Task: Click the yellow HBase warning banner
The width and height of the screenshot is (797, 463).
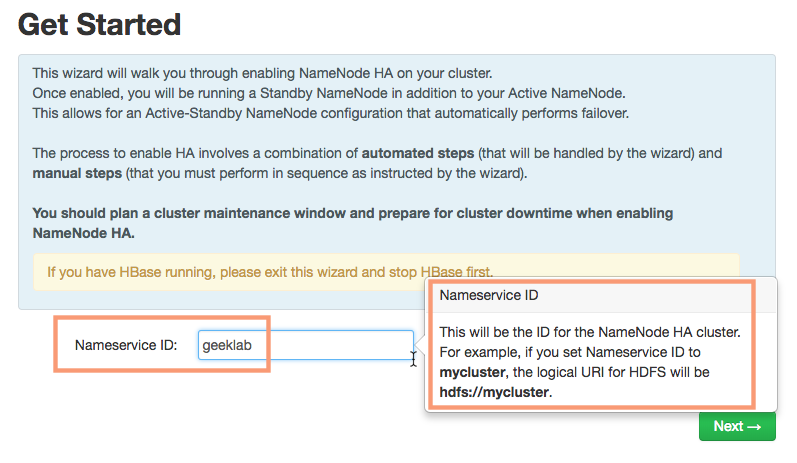Action: pos(386,271)
